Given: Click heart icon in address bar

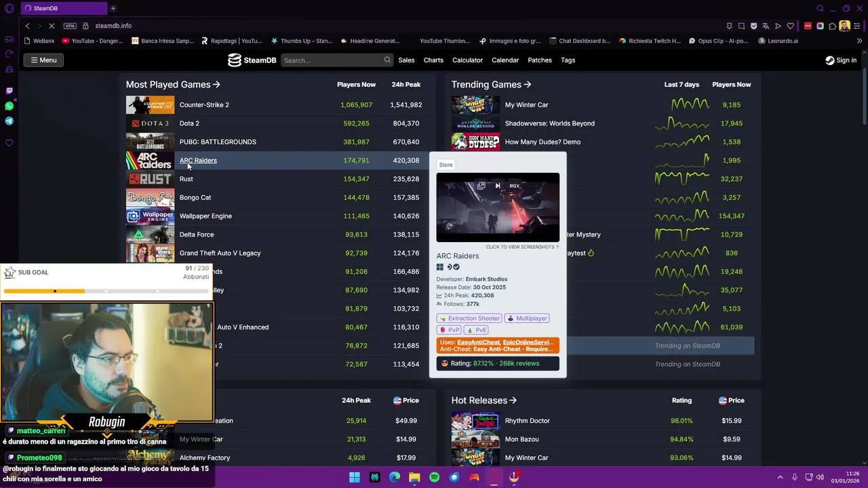Looking at the screenshot, I should [x=790, y=26].
